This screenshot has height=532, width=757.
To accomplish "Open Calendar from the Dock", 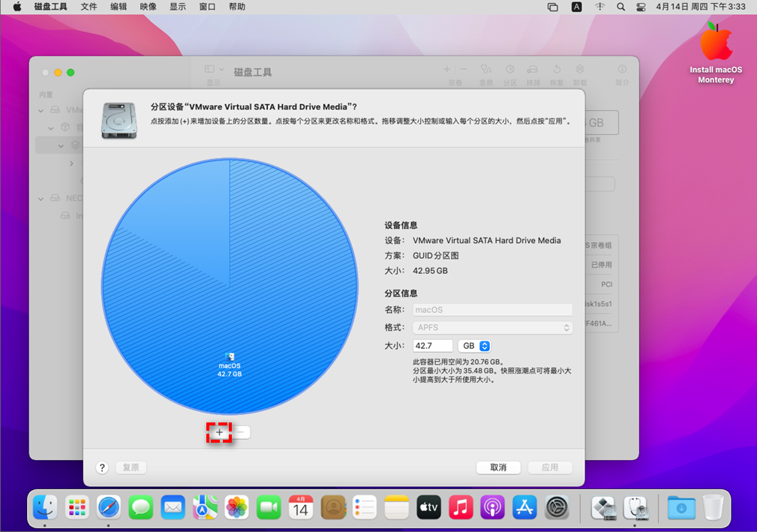I will pos(301,507).
